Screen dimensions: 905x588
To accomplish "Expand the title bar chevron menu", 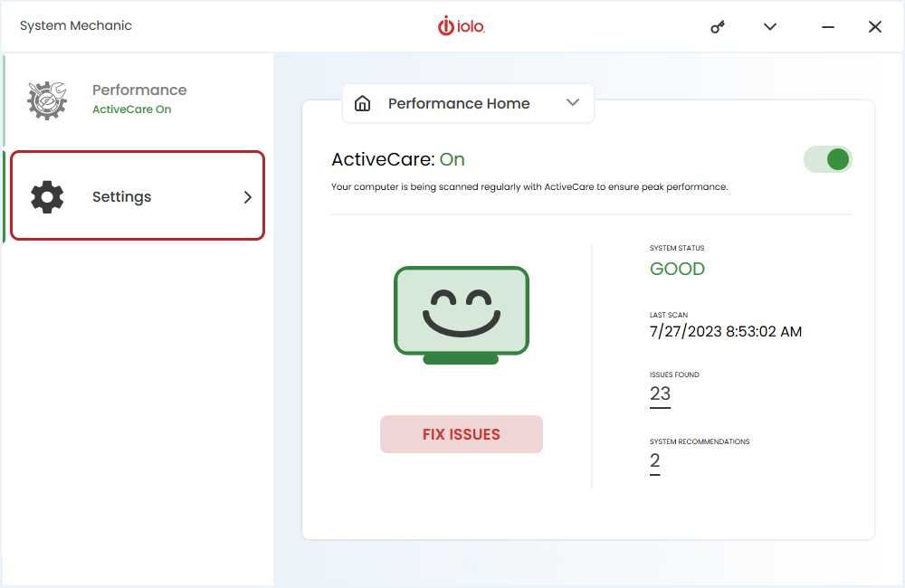I will pos(770,26).
